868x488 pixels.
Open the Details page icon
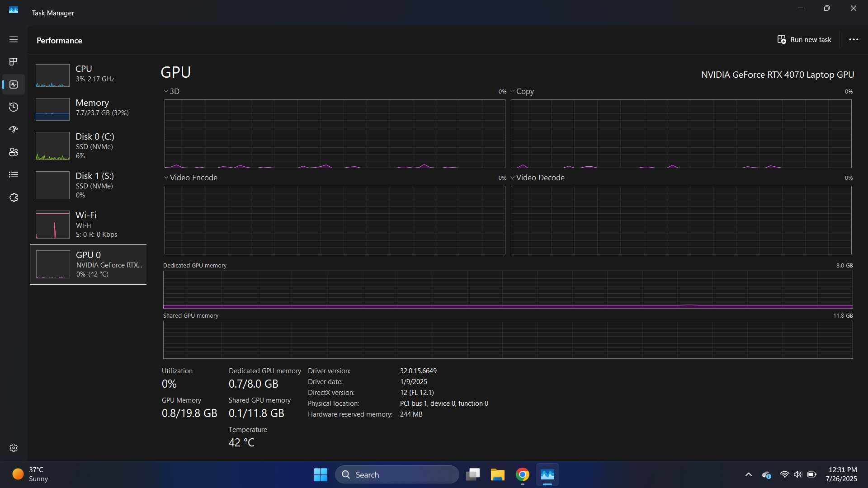[14, 175]
